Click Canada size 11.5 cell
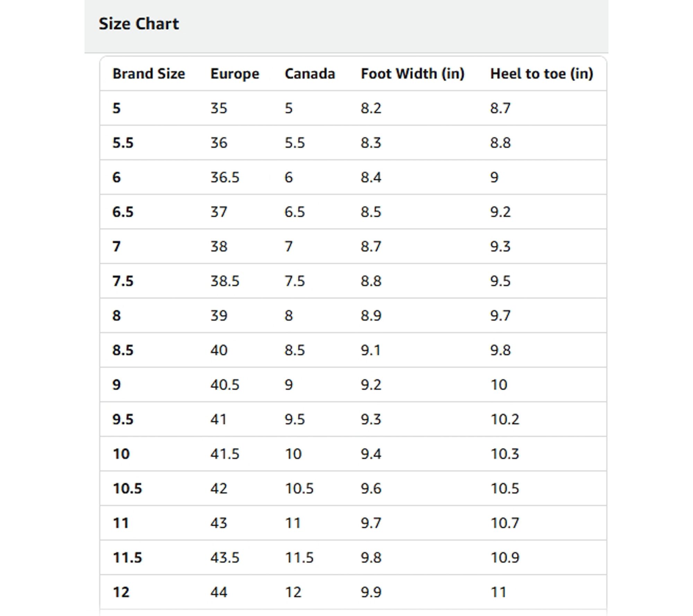The height and width of the screenshot is (616, 693). [x=299, y=557]
